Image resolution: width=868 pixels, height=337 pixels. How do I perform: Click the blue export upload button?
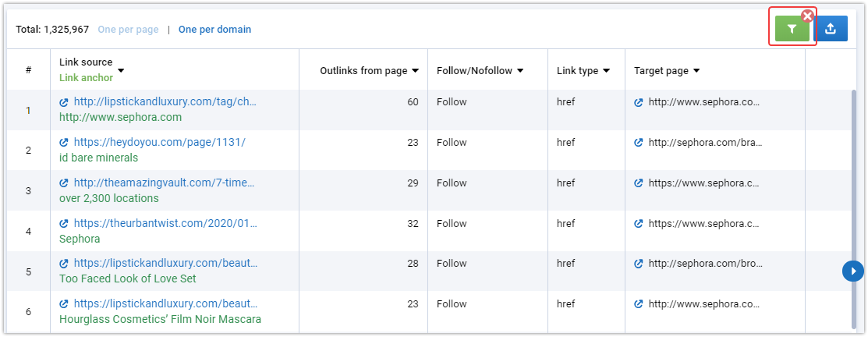(x=831, y=29)
